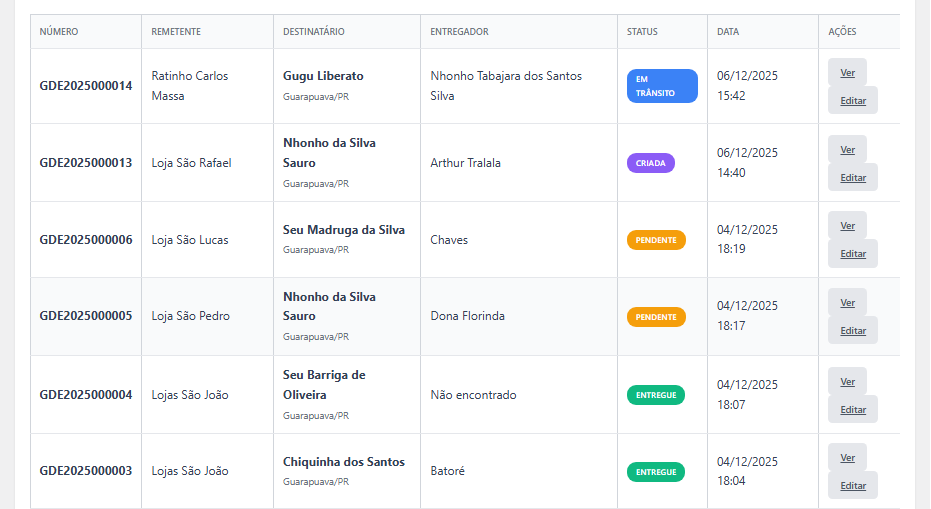The width and height of the screenshot is (931, 509).
Task: Click Ver button for delivery GDE2025000014
Action: pyautogui.click(x=847, y=72)
